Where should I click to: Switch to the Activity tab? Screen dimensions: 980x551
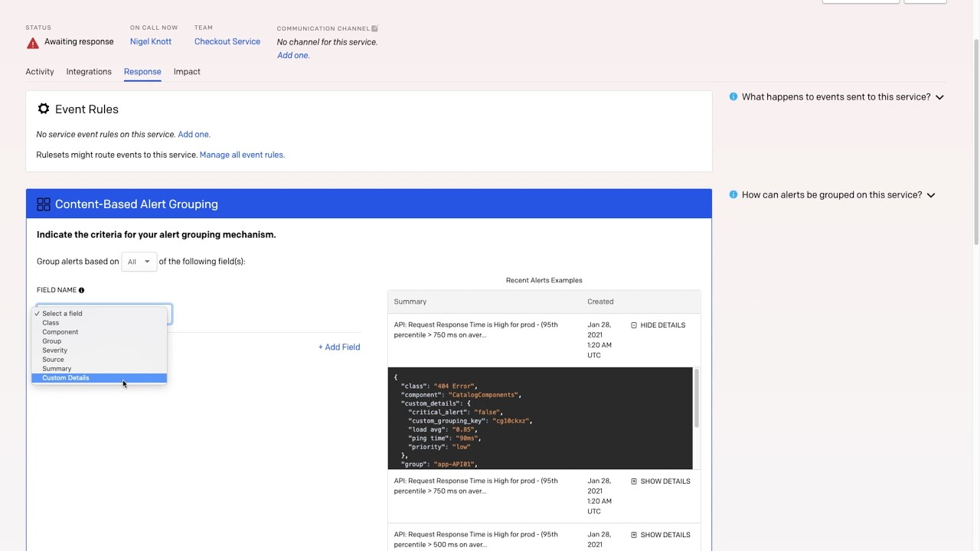point(40,72)
